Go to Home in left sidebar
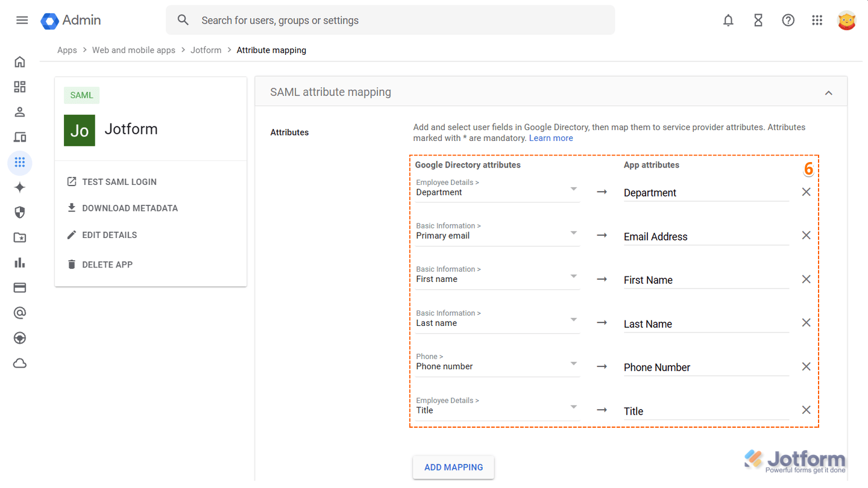The width and height of the screenshot is (868, 488). pyautogui.click(x=20, y=62)
